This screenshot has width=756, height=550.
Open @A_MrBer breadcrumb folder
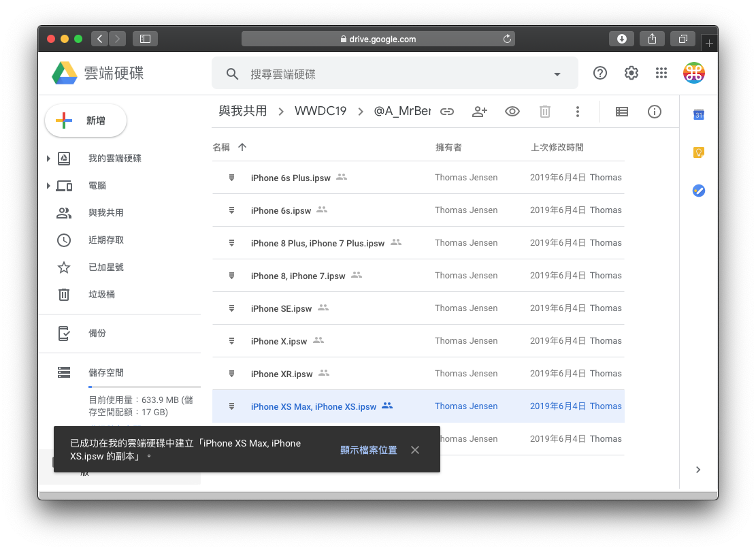[x=401, y=112]
